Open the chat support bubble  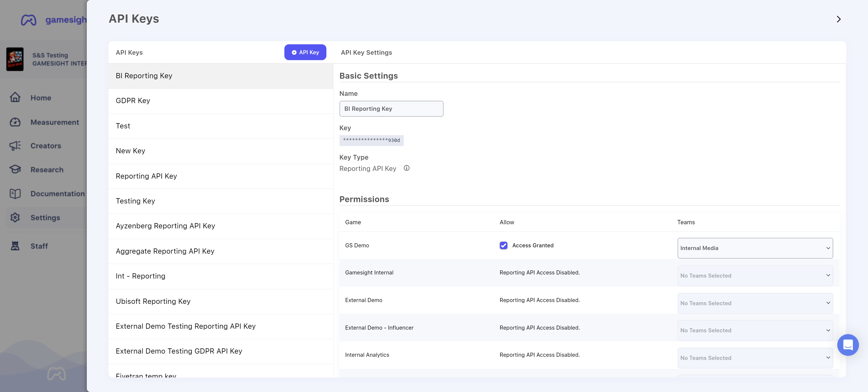pos(848,345)
